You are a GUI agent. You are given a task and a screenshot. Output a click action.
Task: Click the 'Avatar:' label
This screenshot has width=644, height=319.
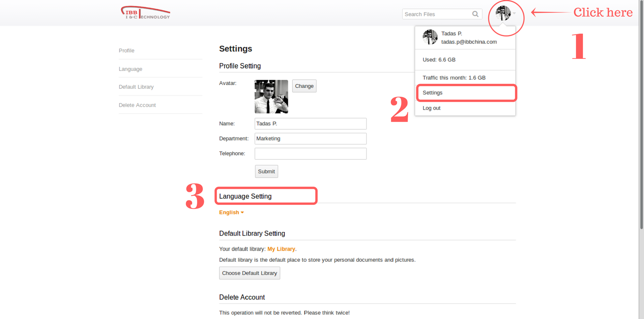pyautogui.click(x=228, y=83)
